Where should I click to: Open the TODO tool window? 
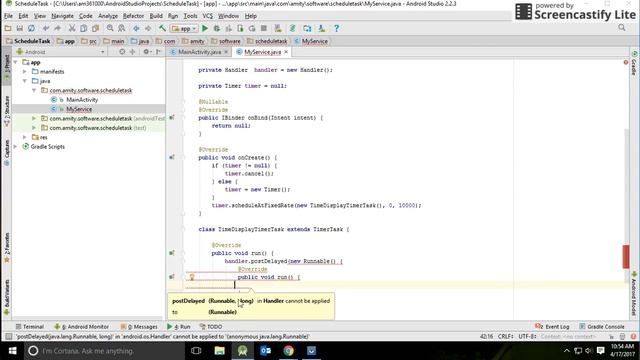211,327
